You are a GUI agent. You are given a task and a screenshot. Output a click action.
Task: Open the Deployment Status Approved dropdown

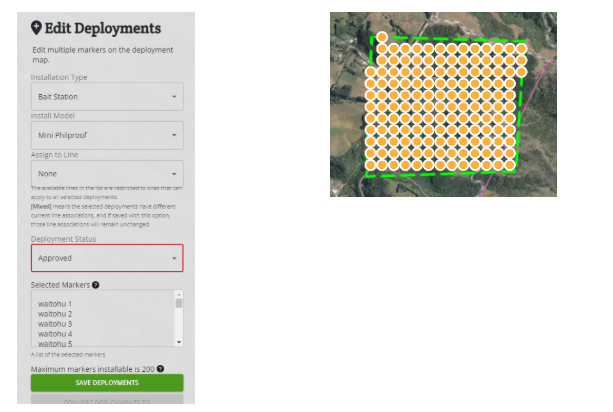(107, 258)
